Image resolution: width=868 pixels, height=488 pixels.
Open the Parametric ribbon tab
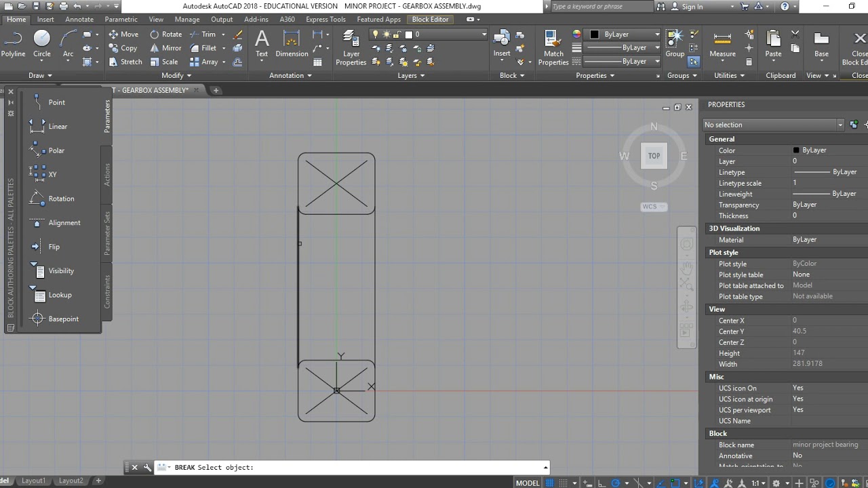pyautogui.click(x=121, y=19)
